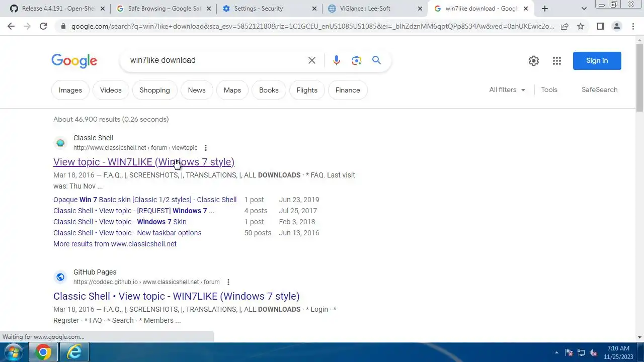Open View topic - WIN7LIKE result link
The width and height of the screenshot is (644, 362).
click(x=144, y=162)
